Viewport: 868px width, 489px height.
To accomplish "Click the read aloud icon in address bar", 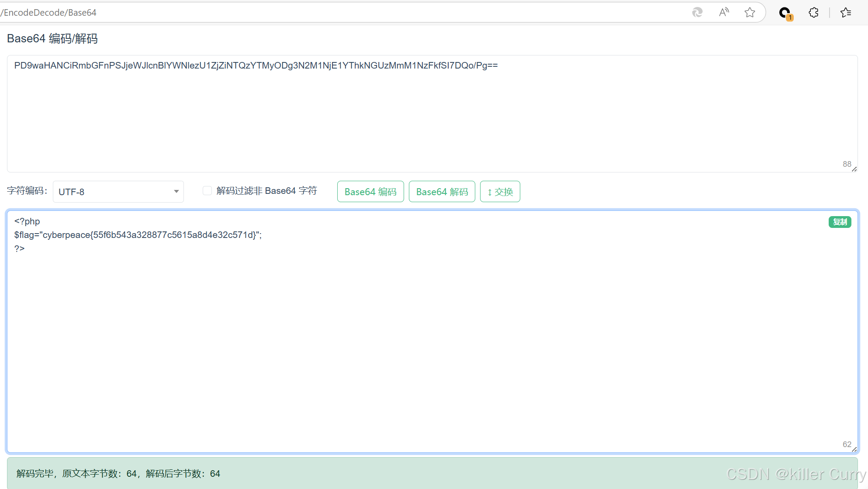I will [x=724, y=12].
